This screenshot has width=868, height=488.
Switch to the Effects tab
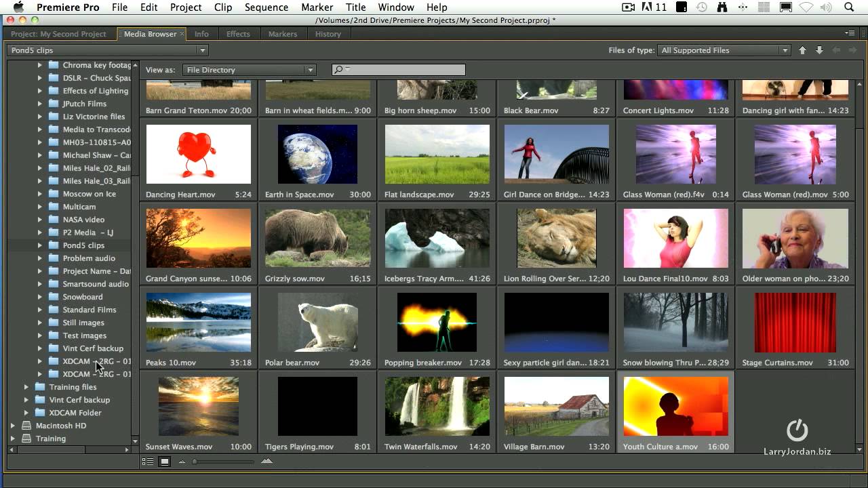point(238,34)
